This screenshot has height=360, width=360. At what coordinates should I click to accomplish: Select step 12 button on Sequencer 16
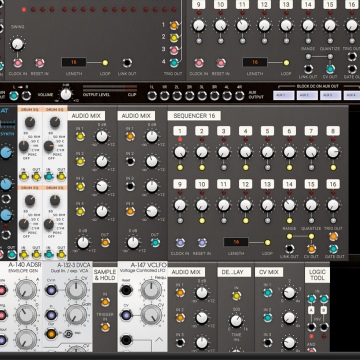[x=246, y=184]
